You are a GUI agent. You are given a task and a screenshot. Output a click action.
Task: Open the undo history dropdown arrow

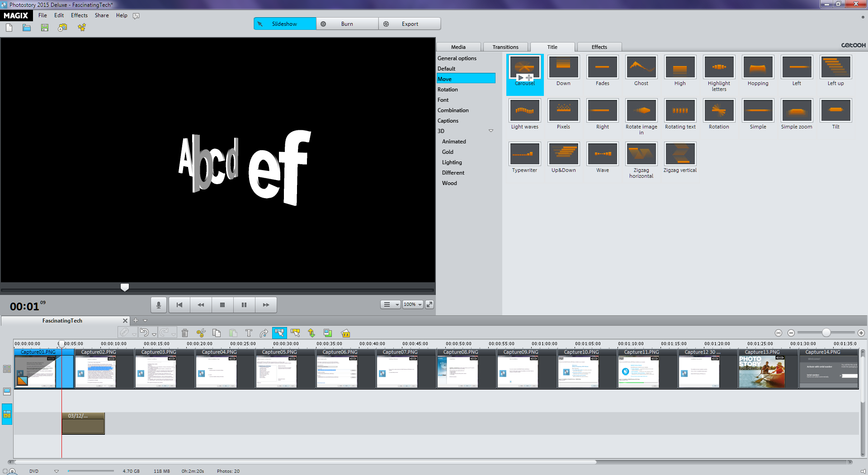coord(154,334)
